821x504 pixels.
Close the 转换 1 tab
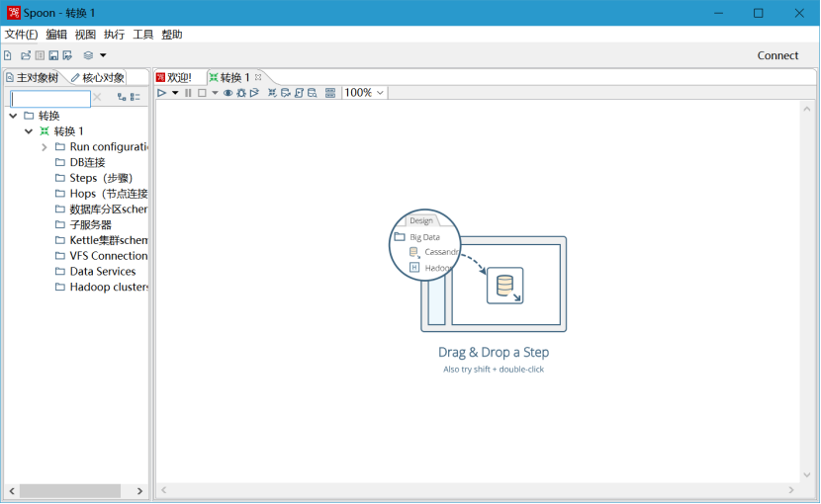(x=258, y=77)
